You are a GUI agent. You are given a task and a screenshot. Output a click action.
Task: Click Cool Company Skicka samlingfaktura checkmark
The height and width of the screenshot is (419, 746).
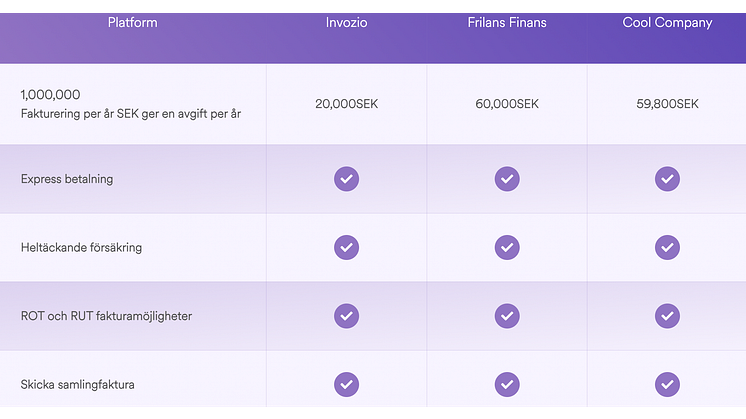point(667,384)
